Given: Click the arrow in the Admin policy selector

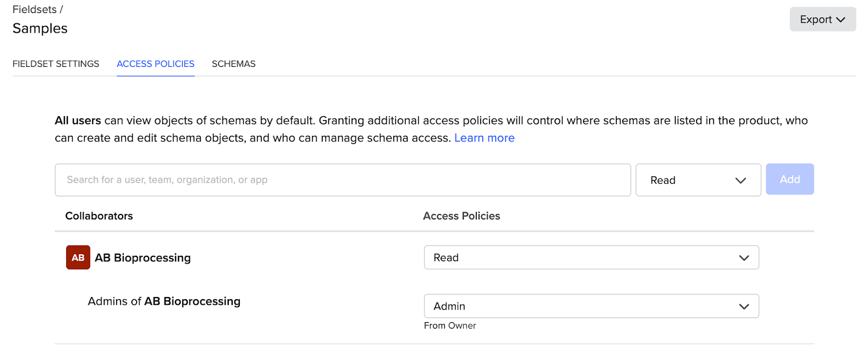Looking at the screenshot, I should tap(744, 307).
